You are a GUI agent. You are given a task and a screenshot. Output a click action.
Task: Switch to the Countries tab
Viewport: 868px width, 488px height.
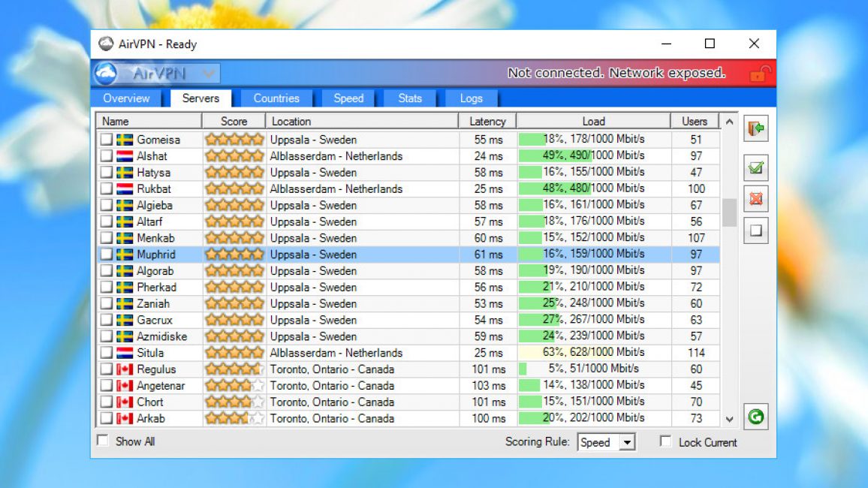coord(276,98)
